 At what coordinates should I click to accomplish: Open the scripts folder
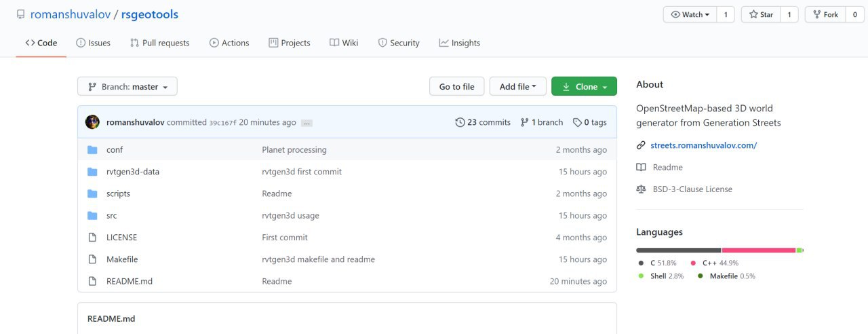118,193
